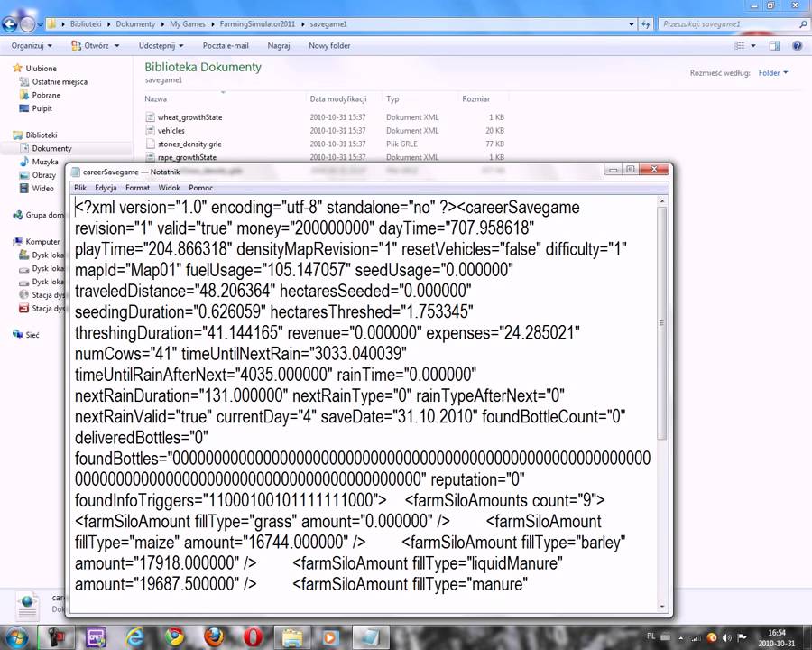Click the address bar refresh icon

click(645, 23)
